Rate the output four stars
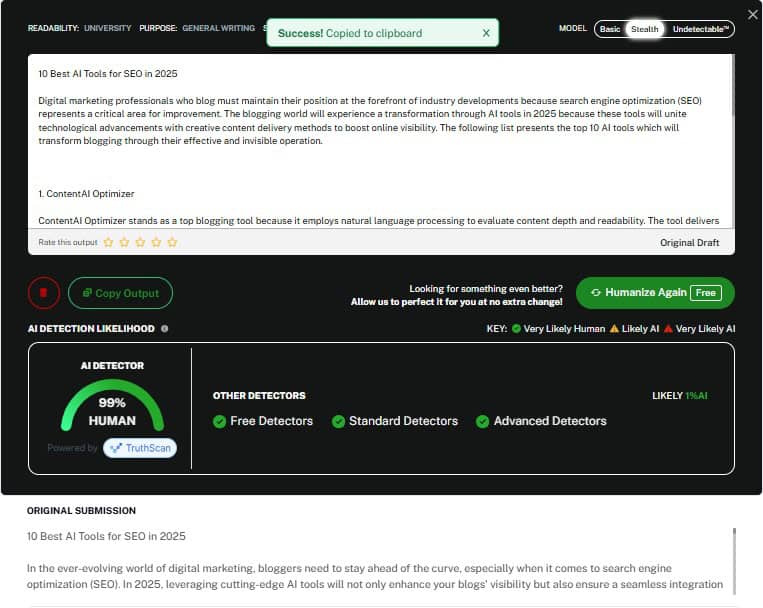Screen dimensions: 763x608 [156, 242]
